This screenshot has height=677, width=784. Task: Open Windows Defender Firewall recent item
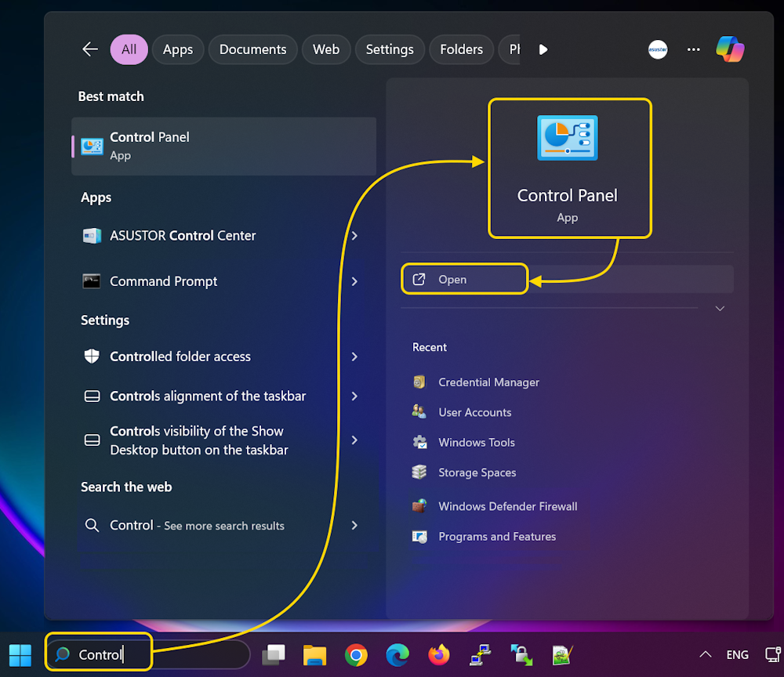point(507,506)
